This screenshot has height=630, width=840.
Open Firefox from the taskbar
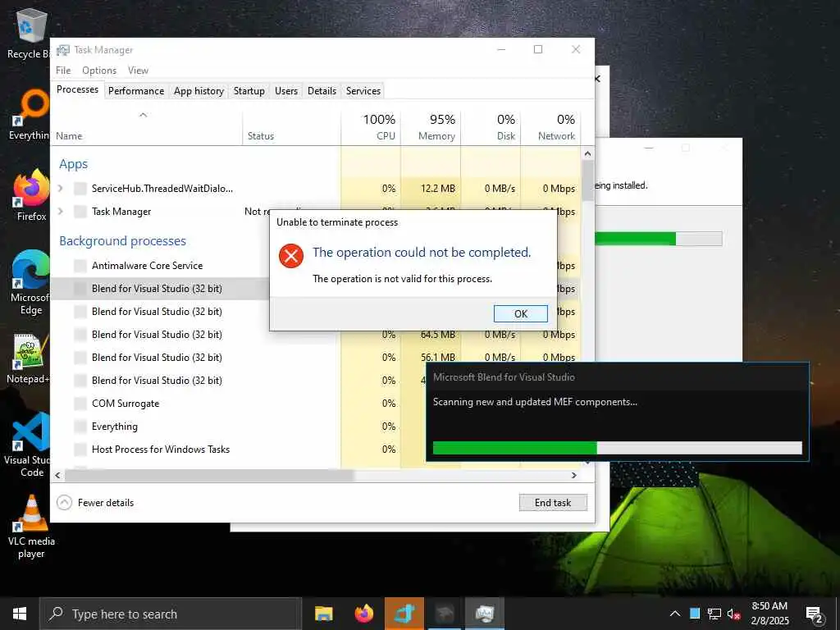click(363, 614)
